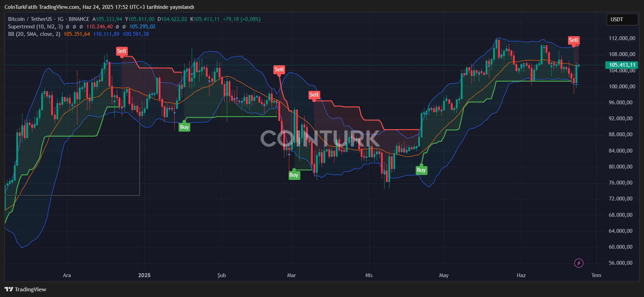Select the lowest Sell marker in mid-March
This screenshot has width=644, height=297.
click(x=314, y=95)
